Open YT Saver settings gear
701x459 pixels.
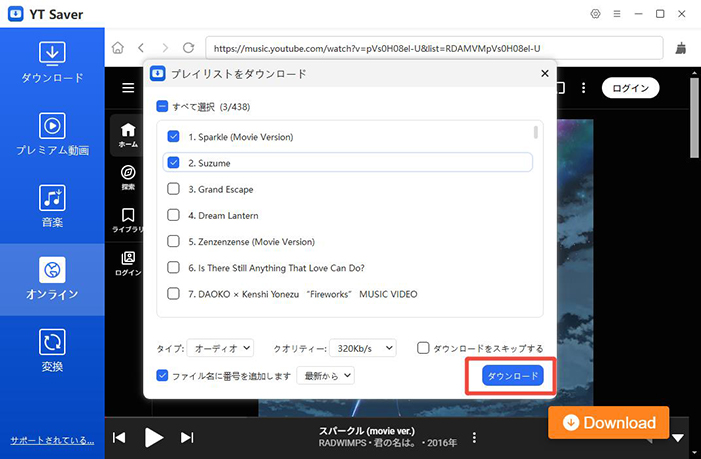point(595,14)
